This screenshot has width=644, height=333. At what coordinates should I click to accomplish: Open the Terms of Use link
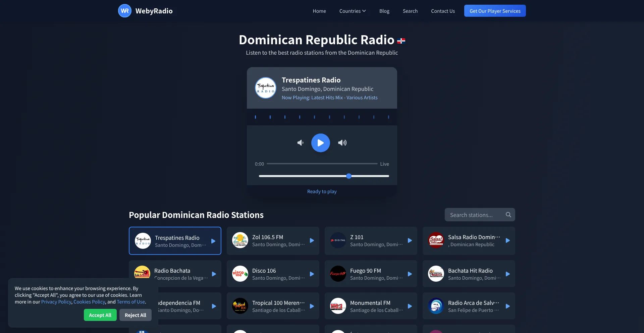pos(131,302)
